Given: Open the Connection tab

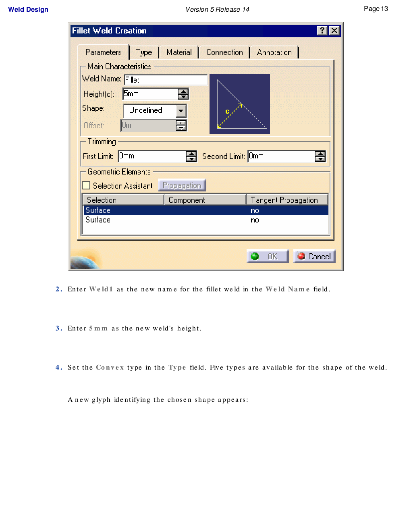Looking at the screenshot, I should 224,52.
